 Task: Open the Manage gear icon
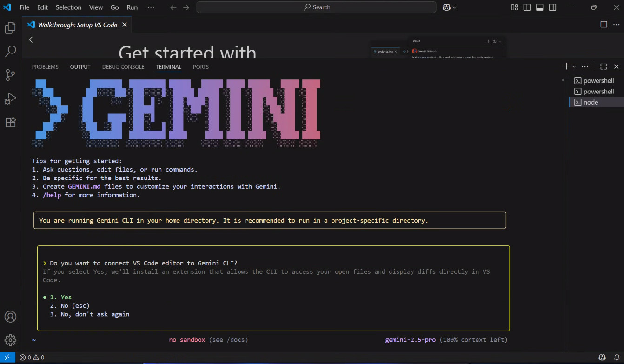pos(10,340)
